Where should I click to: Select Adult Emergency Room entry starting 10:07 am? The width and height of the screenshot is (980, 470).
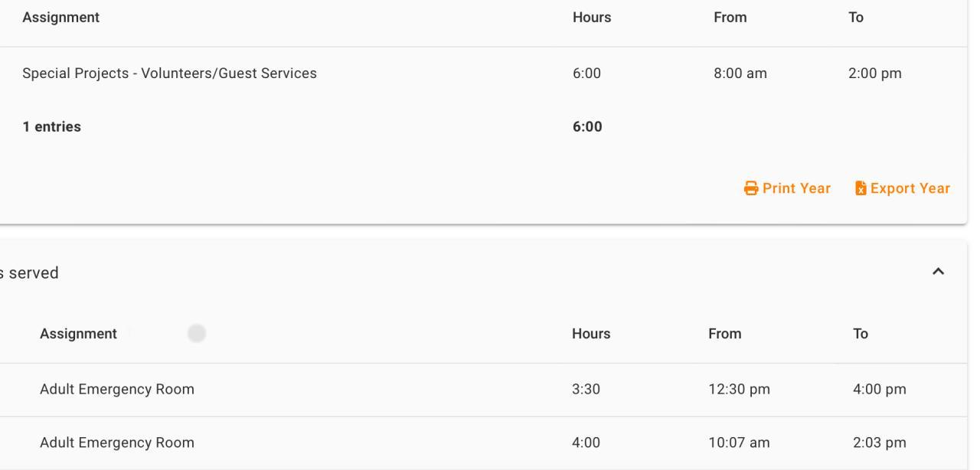coord(117,443)
